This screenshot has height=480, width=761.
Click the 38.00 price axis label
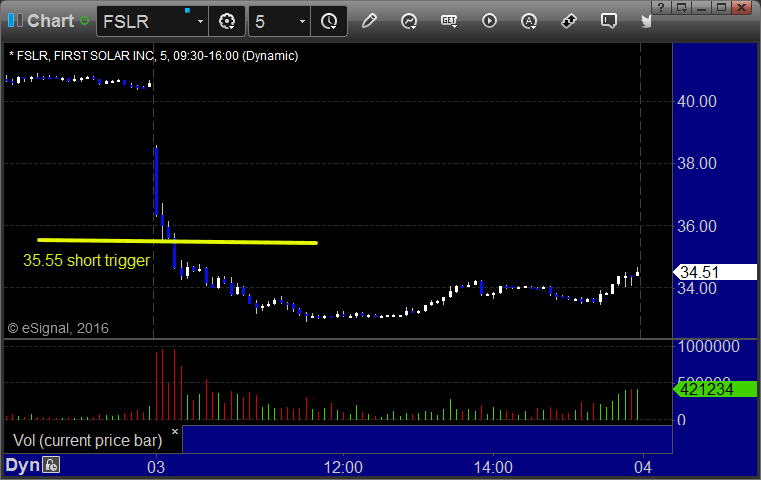(697, 164)
